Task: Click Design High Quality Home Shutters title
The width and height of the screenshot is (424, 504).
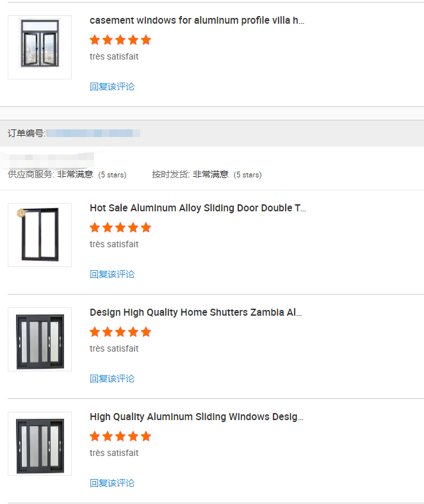Action: point(196,313)
